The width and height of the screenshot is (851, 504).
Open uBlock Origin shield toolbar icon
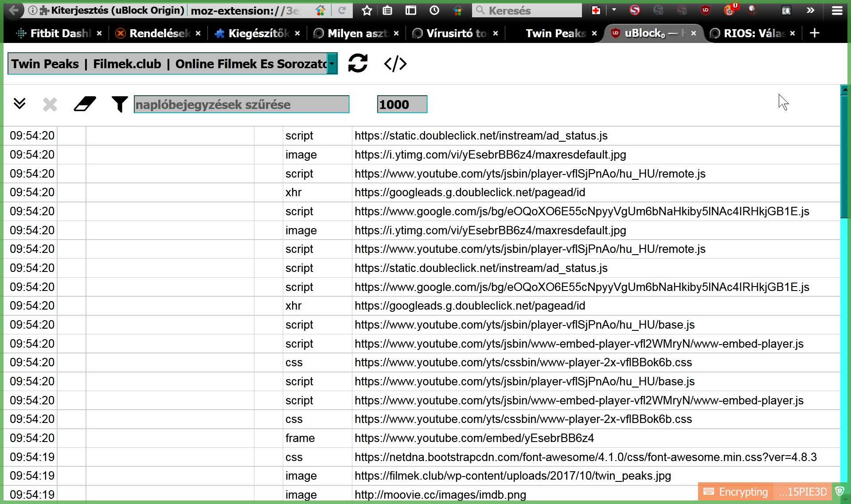706,10
